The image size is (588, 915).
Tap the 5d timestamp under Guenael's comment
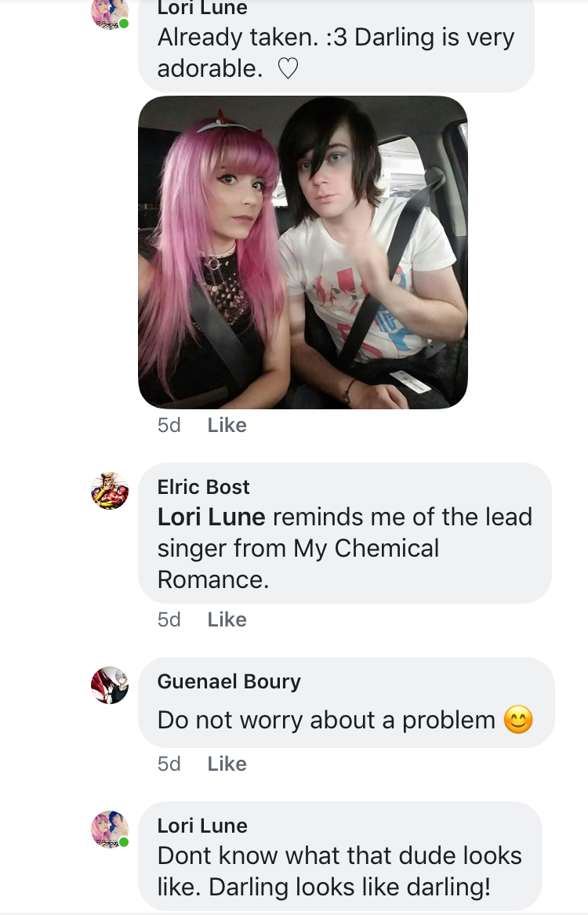(169, 763)
